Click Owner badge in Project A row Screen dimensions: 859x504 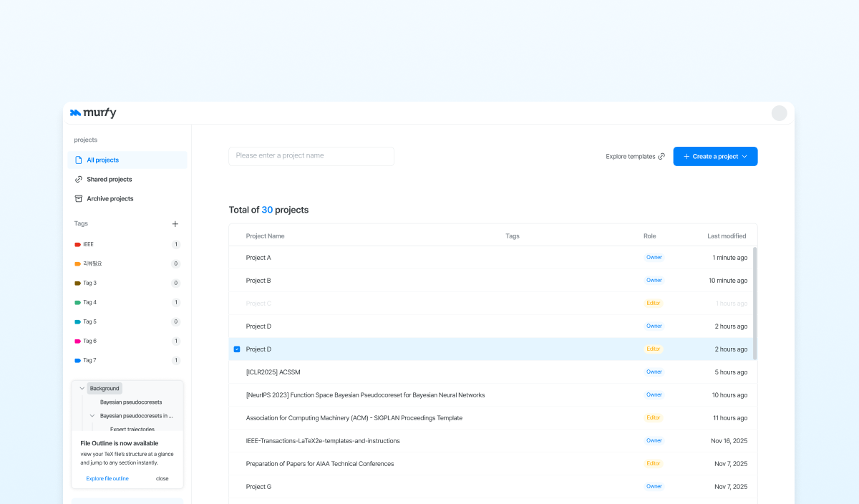click(654, 258)
